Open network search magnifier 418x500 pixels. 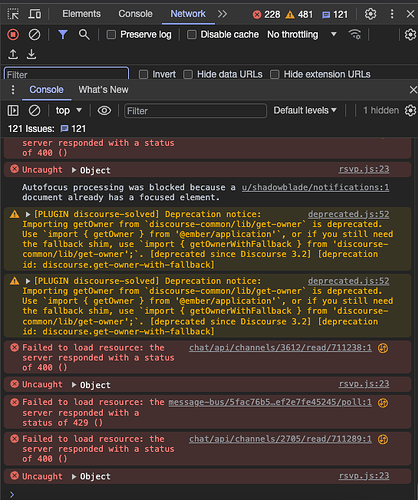(84, 35)
